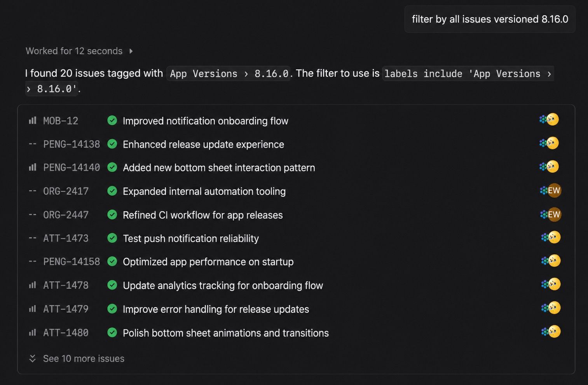Toggle green status check for ATT-1478
This screenshot has width=588, height=385.
point(112,285)
